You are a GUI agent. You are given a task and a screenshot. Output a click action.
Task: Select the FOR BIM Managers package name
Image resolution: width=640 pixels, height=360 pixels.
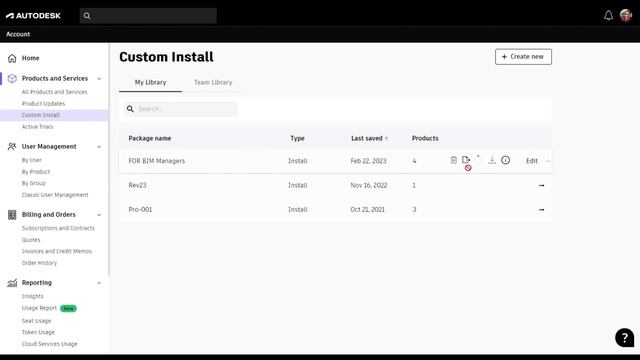click(157, 161)
